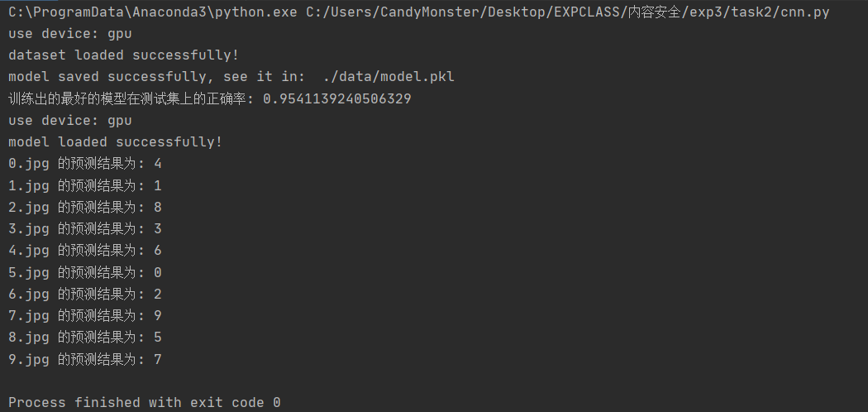Click 'use device: gpu' above dataset loaded message
The image size is (868, 412).
point(69,34)
